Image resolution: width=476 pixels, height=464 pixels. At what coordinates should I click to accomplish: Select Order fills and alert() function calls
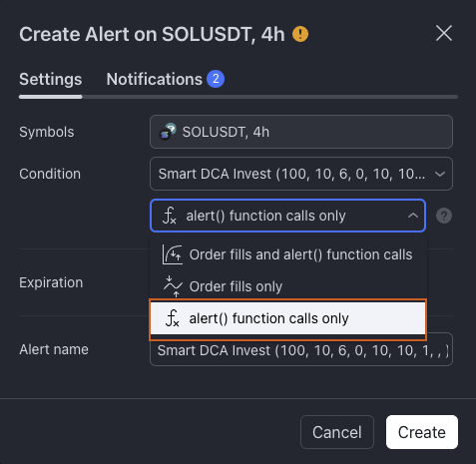coord(288,254)
